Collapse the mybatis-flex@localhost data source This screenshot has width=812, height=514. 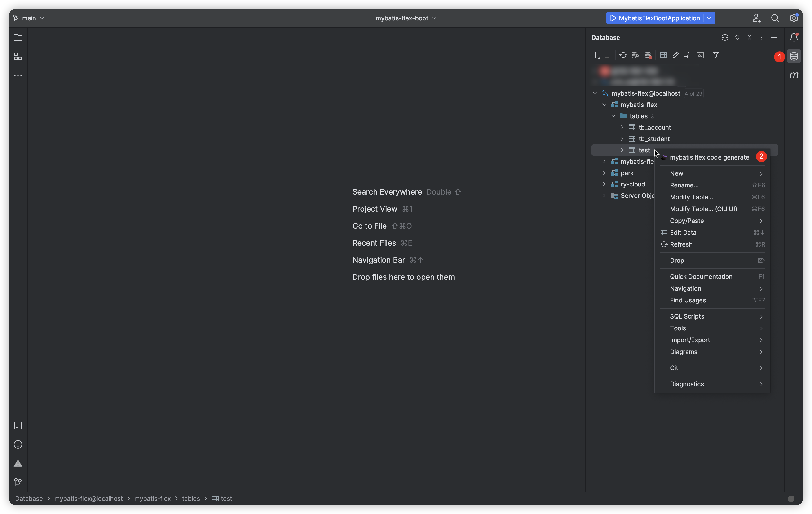pos(595,93)
